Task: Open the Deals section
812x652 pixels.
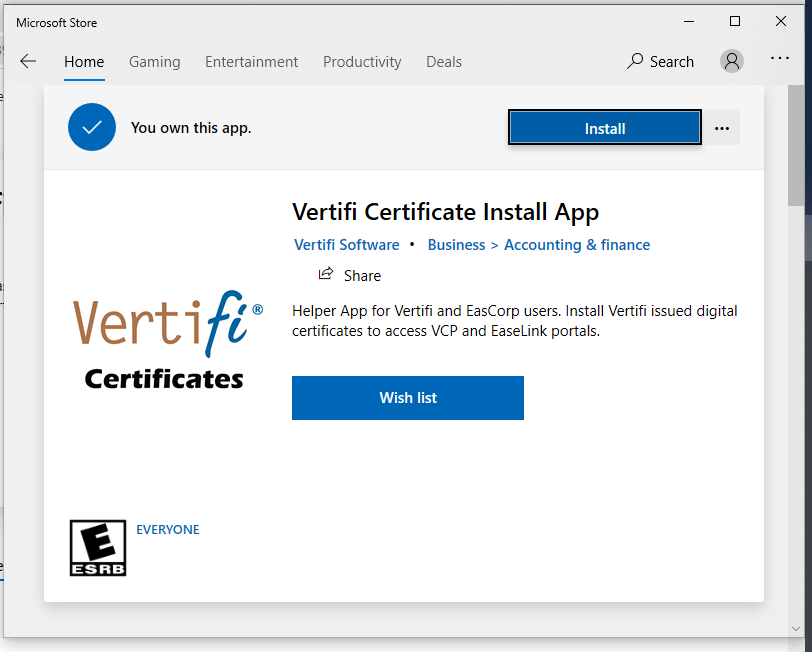Action: pos(443,61)
